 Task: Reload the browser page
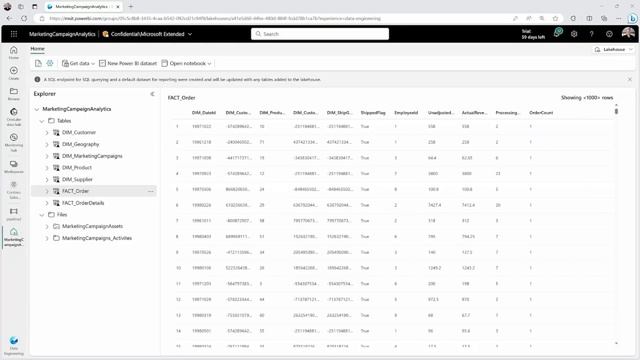[24, 18]
